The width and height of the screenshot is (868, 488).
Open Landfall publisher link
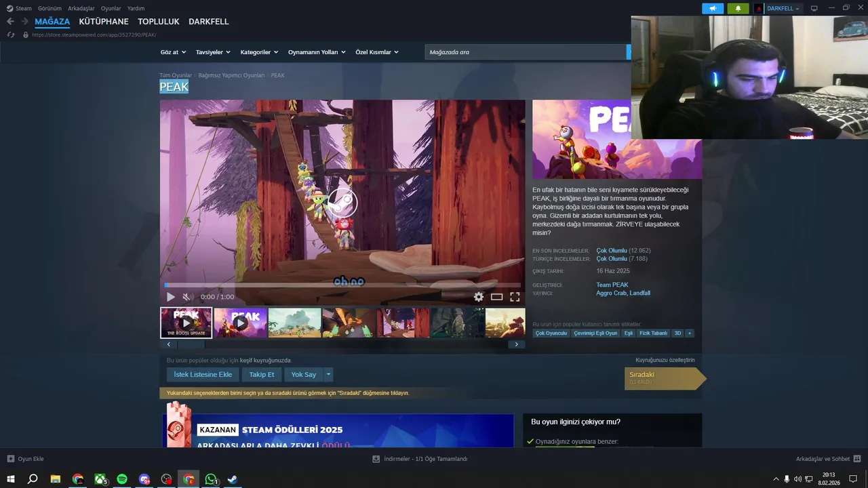639,293
